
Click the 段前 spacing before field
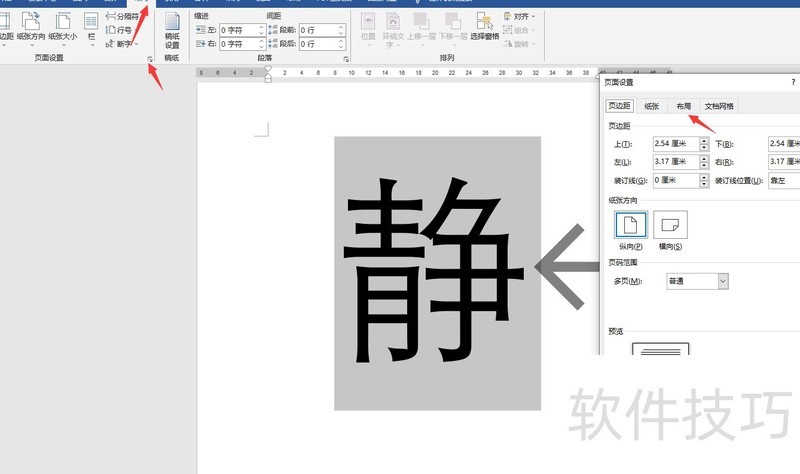(318, 31)
